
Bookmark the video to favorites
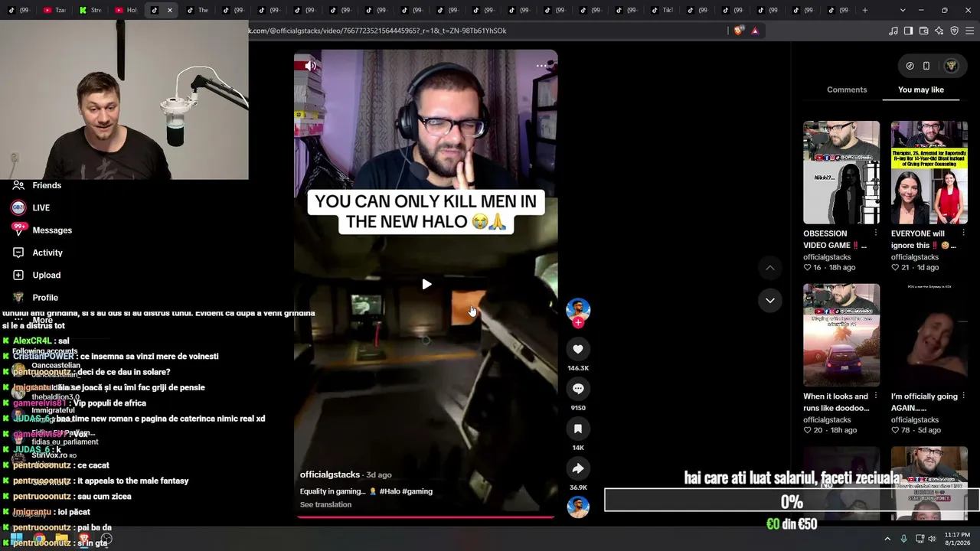578,429
